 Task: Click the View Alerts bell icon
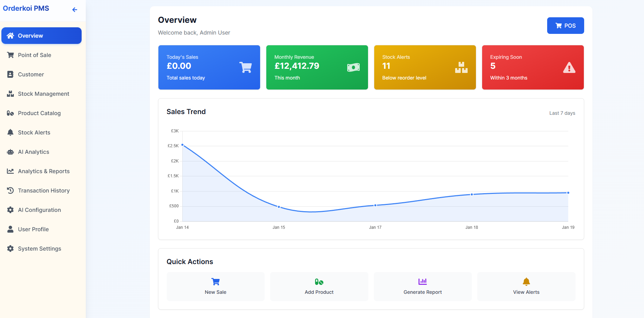click(526, 281)
